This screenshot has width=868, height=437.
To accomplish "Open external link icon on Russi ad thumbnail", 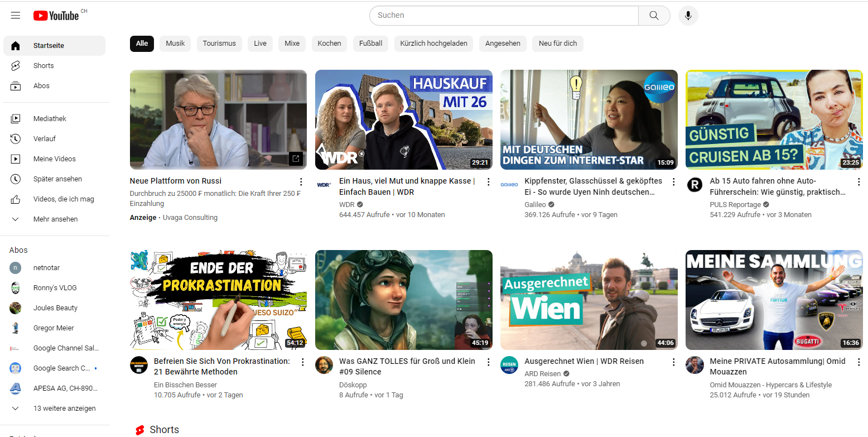I will [296, 159].
